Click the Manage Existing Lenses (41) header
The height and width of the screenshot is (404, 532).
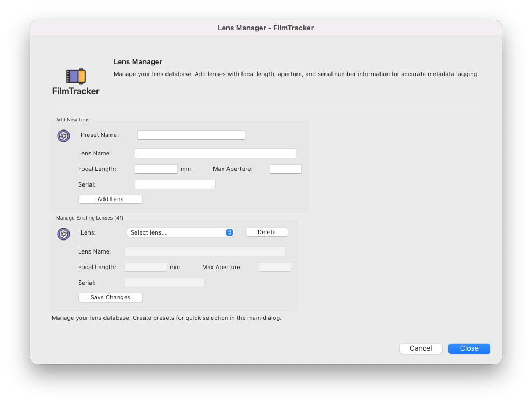[89, 218]
